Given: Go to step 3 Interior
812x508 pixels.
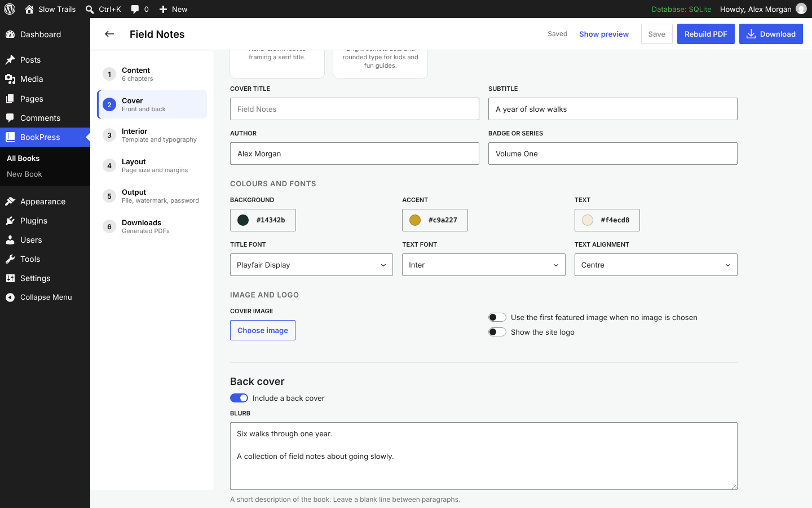Looking at the screenshot, I should pos(152,135).
